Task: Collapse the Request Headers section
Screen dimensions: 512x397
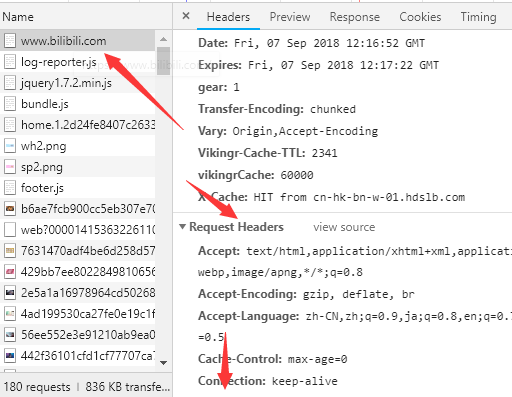Action: coord(182,227)
